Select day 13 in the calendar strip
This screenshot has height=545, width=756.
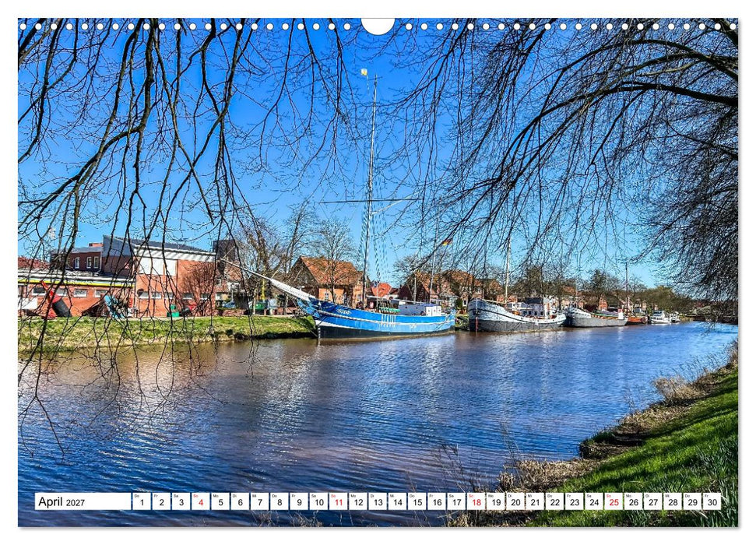pos(378,501)
